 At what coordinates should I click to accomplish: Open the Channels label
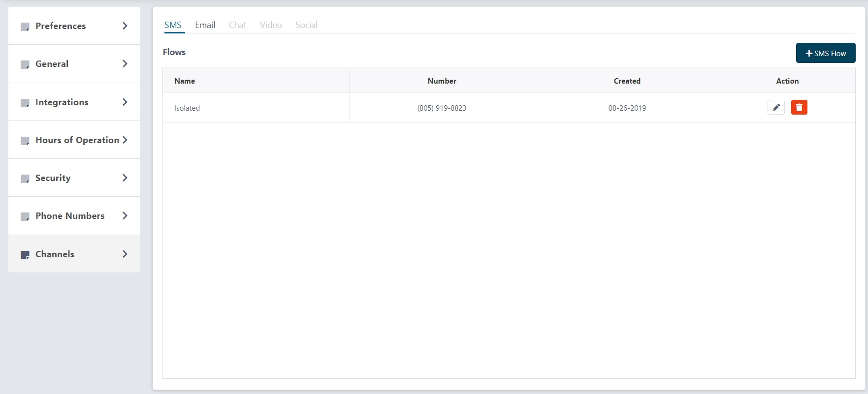point(55,254)
